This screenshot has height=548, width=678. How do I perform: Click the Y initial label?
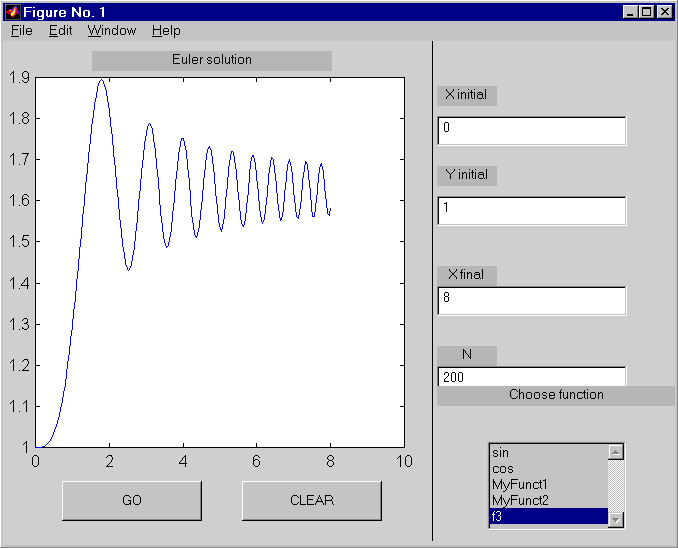coord(467,176)
